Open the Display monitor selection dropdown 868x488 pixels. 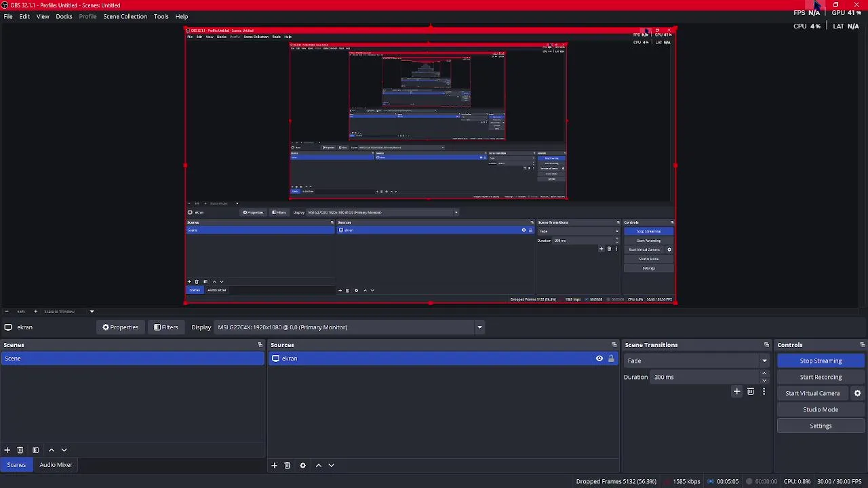(x=349, y=327)
